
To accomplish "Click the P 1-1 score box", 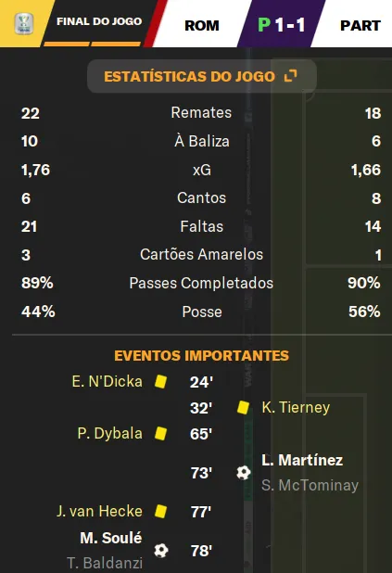I will coord(282,24).
